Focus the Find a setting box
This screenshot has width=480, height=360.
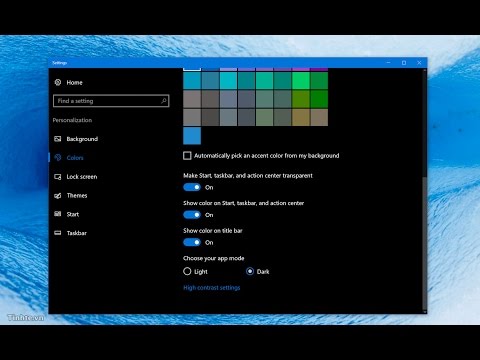pyautogui.click(x=111, y=101)
